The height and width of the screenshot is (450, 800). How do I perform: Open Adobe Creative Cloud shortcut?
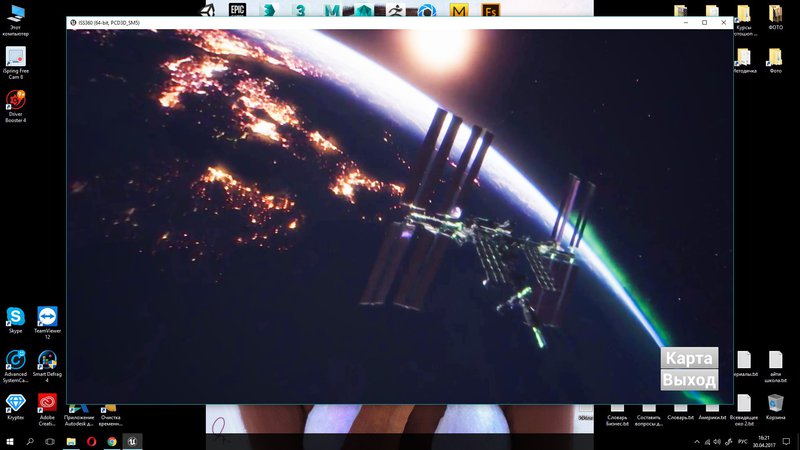[47, 402]
